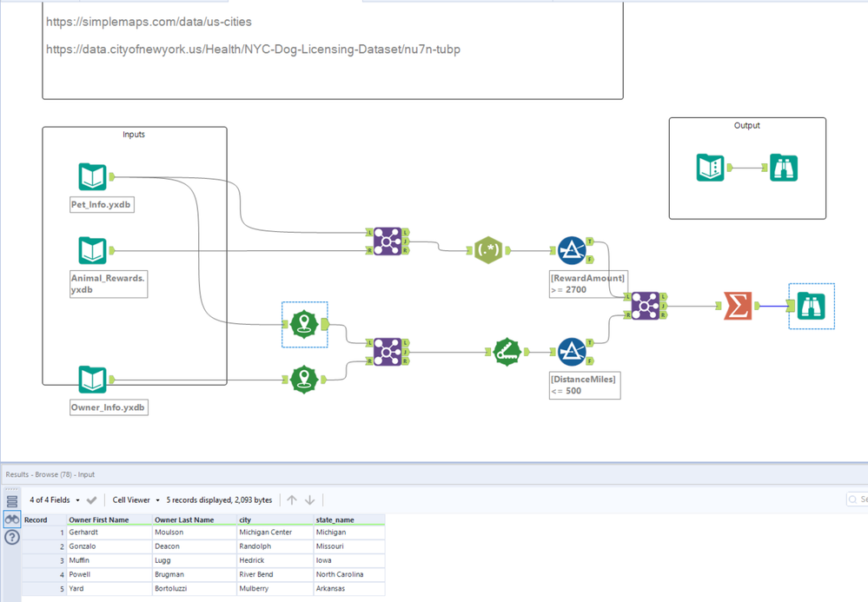
Task: Select the cell containing Iowa
Action: [348, 560]
